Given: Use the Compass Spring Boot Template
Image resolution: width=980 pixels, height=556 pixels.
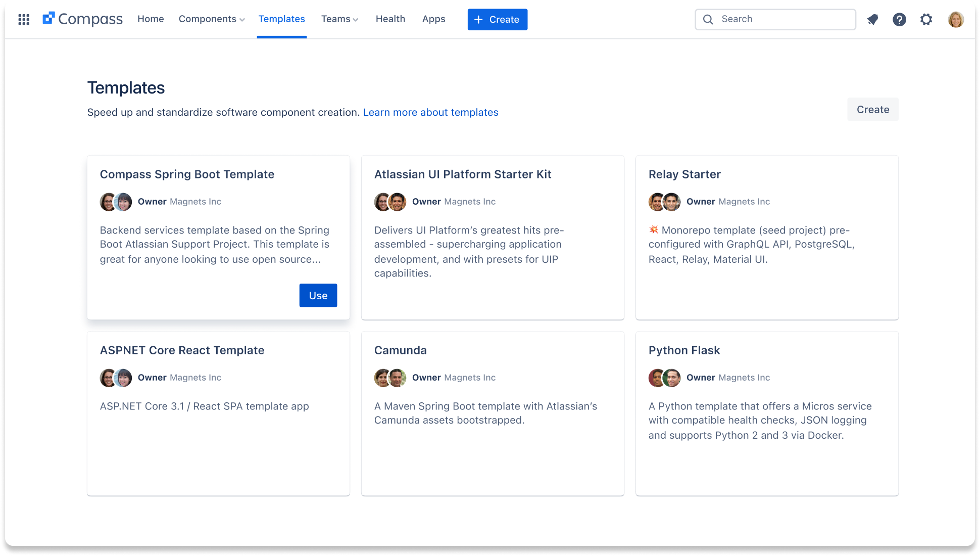Looking at the screenshot, I should [x=318, y=295].
